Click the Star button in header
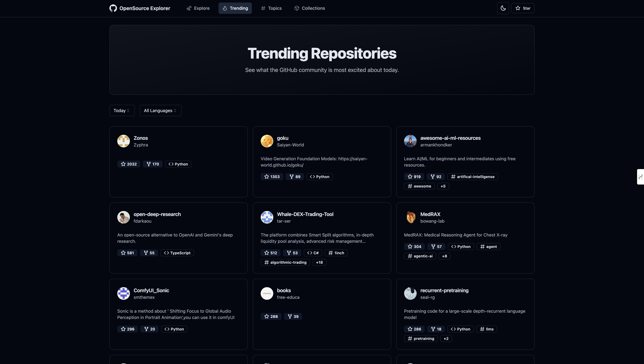Screen dimensions: 644x364 [523, 8]
